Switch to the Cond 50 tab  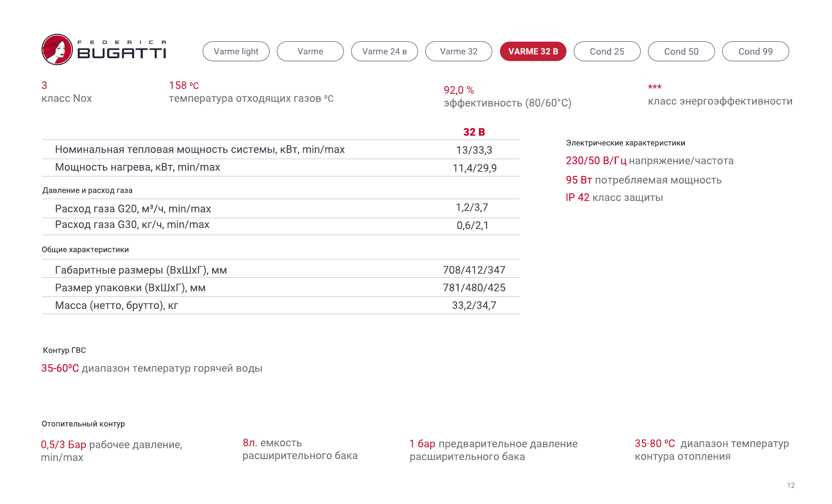pyautogui.click(x=681, y=52)
